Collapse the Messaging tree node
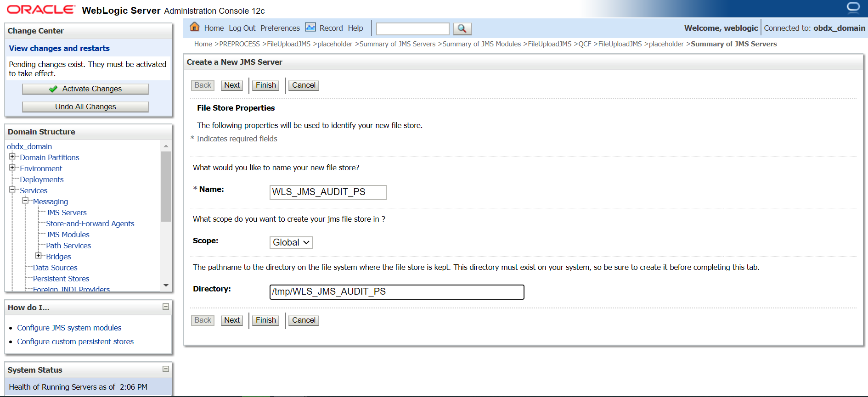The width and height of the screenshot is (868, 397). pyautogui.click(x=25, y=201)
